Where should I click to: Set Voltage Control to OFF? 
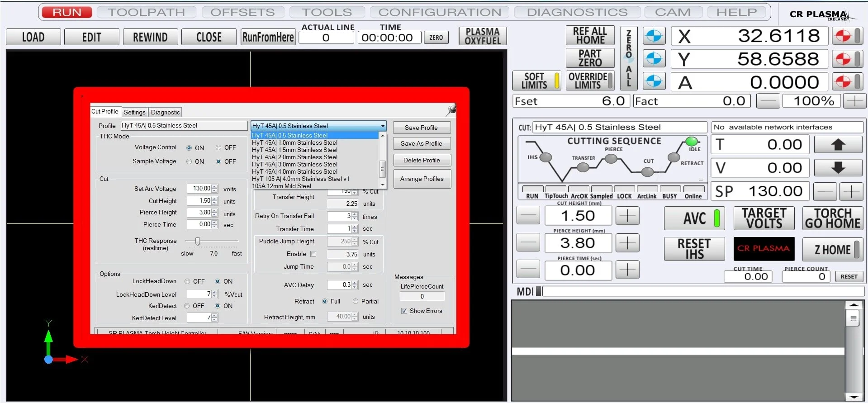(218, 147)
